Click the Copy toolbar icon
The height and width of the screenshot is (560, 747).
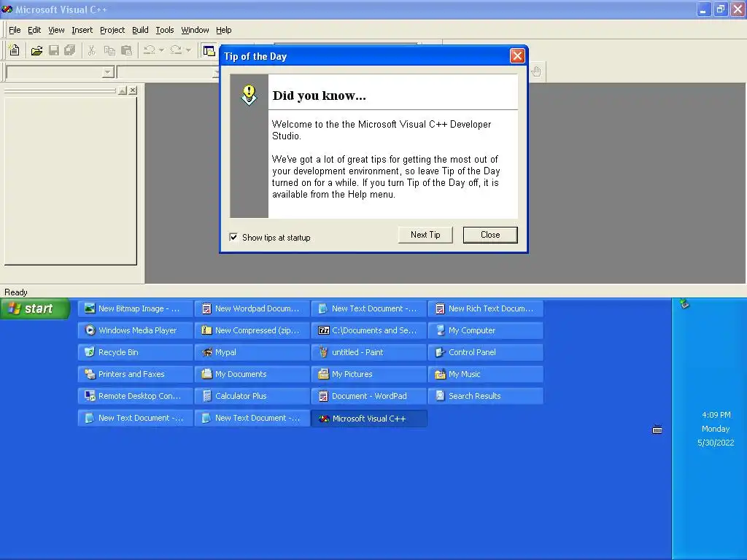point(109,50)
